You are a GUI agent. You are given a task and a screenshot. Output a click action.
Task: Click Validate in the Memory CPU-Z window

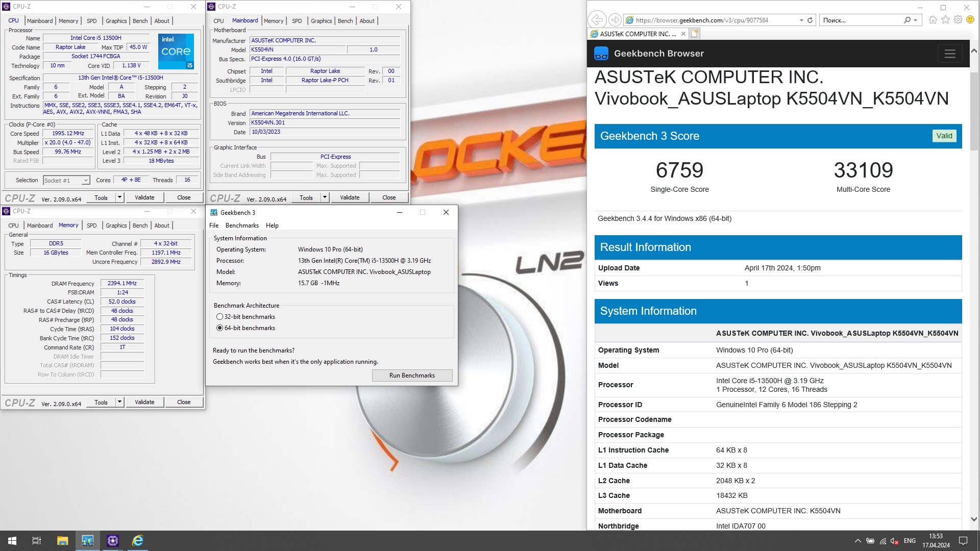[144, 402]
